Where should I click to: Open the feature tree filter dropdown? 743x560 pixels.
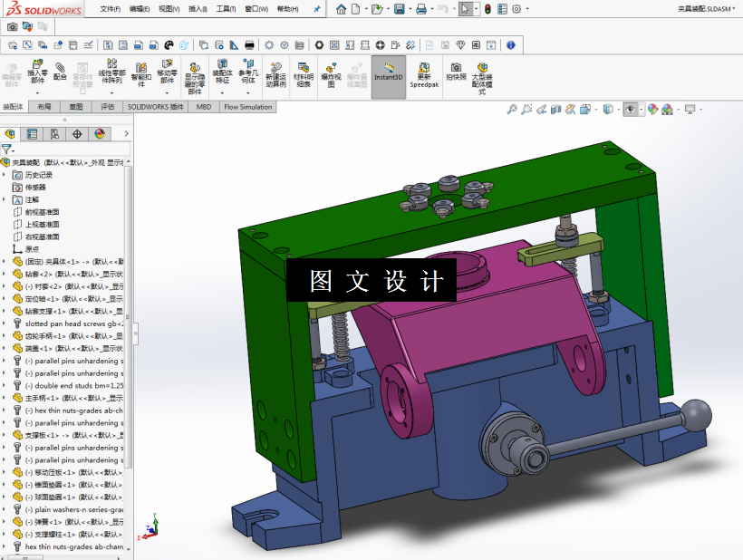point(8,150)
